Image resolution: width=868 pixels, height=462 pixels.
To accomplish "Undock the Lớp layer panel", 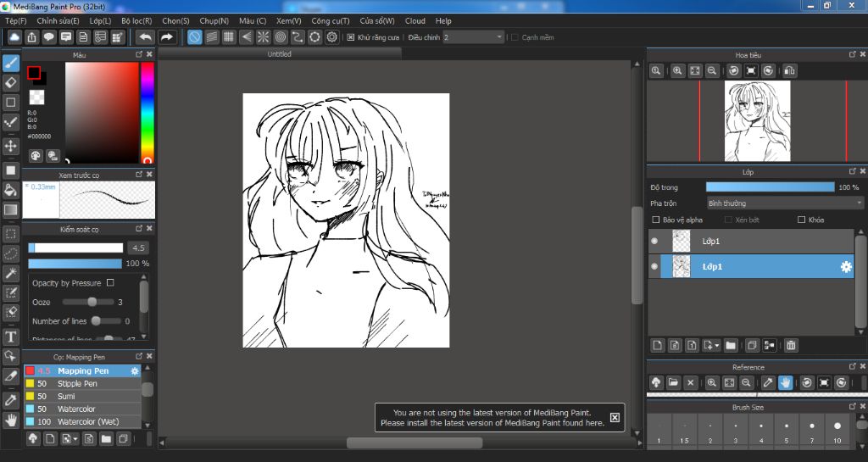I will [x=853, y=171].
